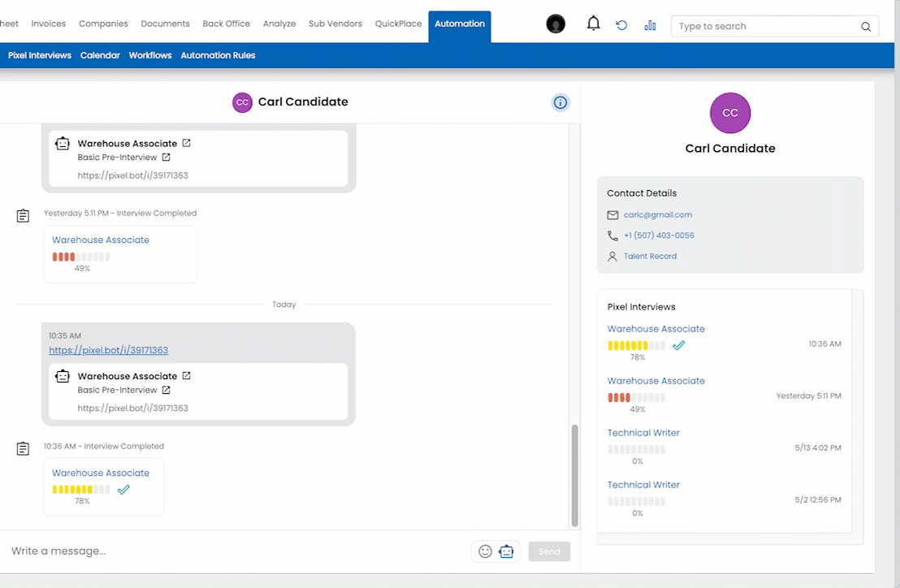Screen dimensions: 900x588
Task: Click the email envelope icon in Contact Details
Action: pos(612,215)
